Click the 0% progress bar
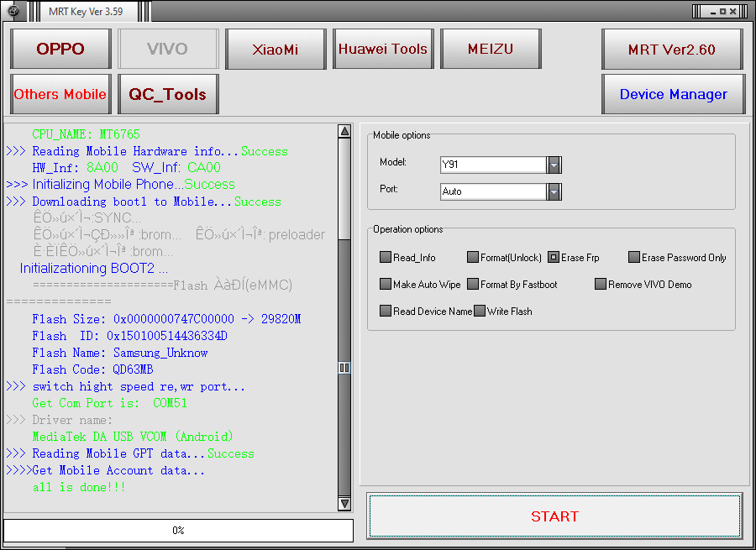Viewport: 756px width, 550px height. coord(178,530)
